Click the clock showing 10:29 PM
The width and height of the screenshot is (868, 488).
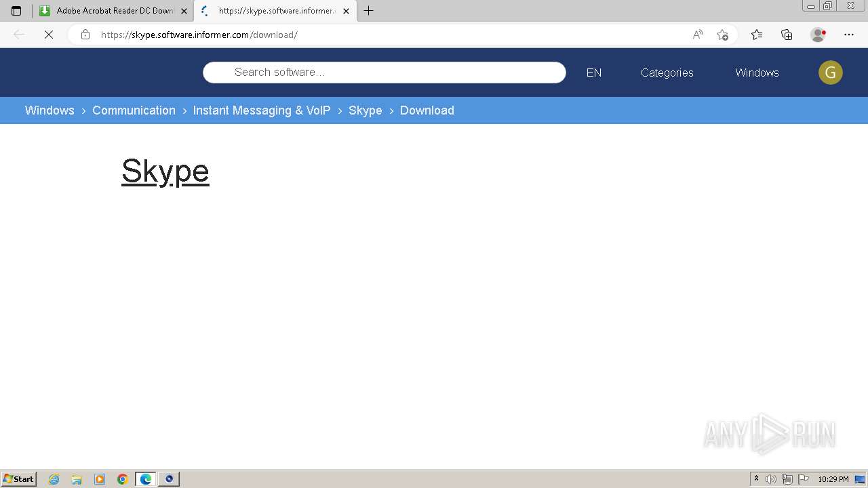click(833, 479)
